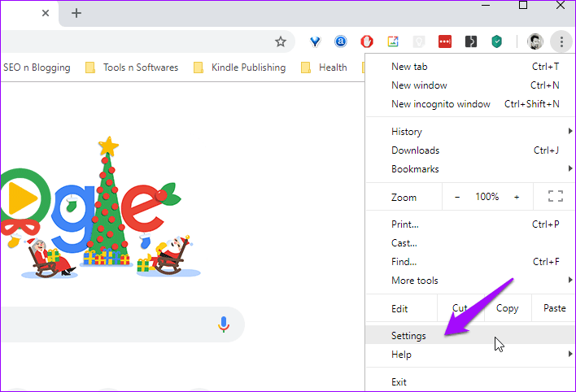Click the Google search input box

click(121, 324)
